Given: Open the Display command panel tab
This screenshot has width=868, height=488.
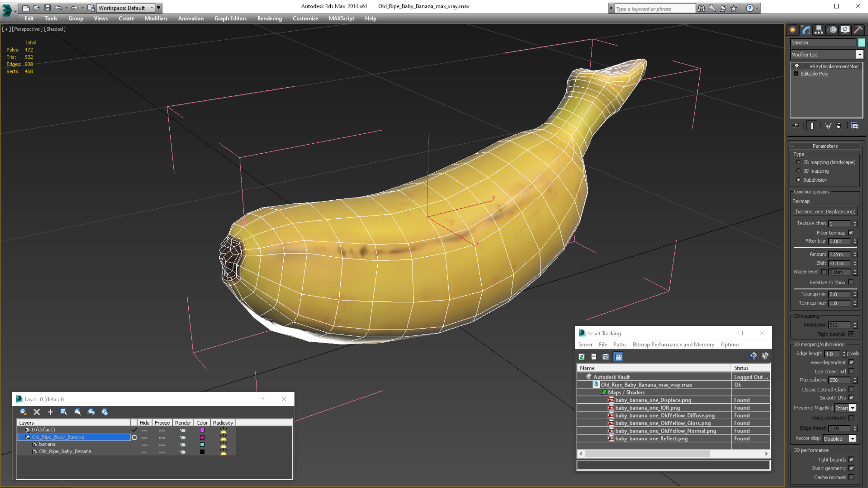Looking at the screenshot, I should click(x=845, y=30).
